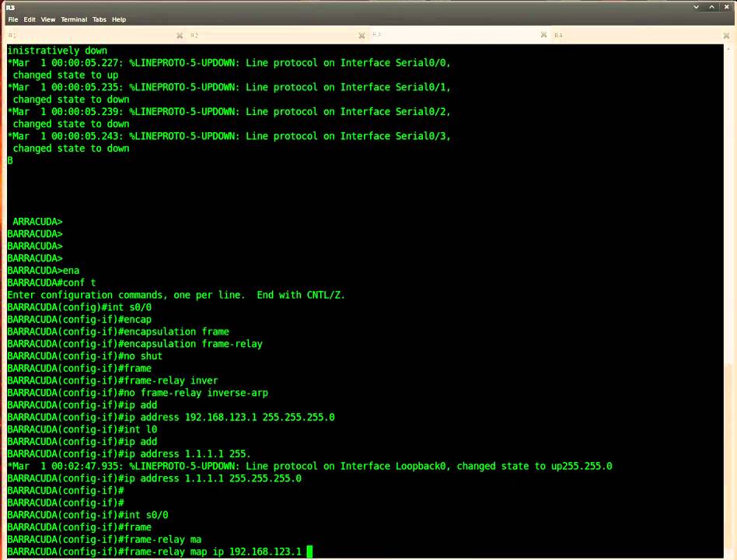Close the R3 terminal window
The image size is (737, 560).
(x=727, y=7)
